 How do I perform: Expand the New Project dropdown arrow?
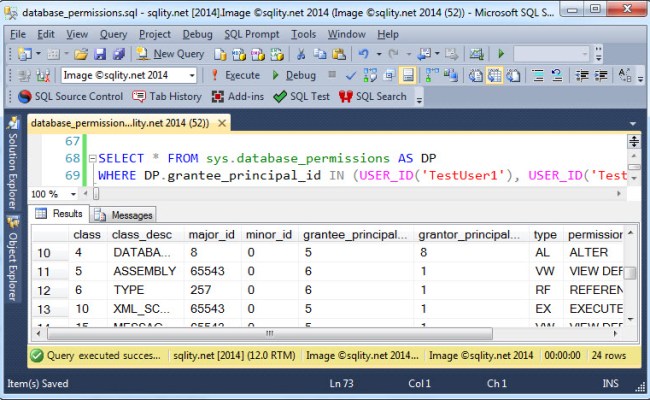pos(38,54)
